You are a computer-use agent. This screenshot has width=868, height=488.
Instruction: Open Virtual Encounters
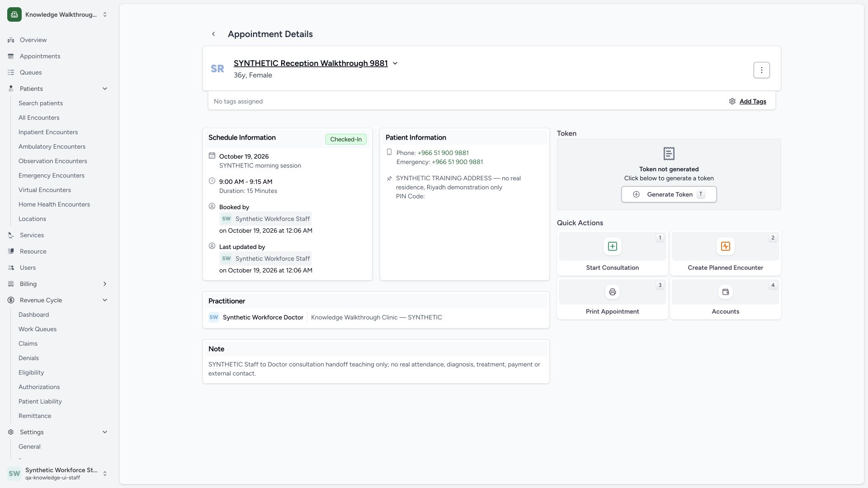[45, 190]
